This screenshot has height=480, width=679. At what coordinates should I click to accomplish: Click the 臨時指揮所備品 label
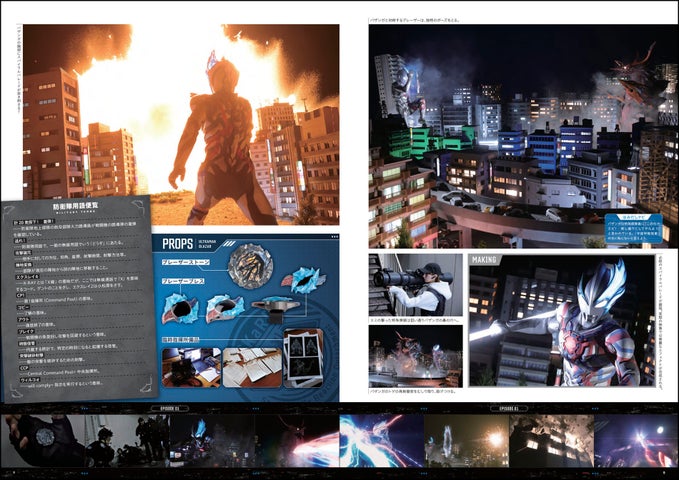(x=180, y=340)
